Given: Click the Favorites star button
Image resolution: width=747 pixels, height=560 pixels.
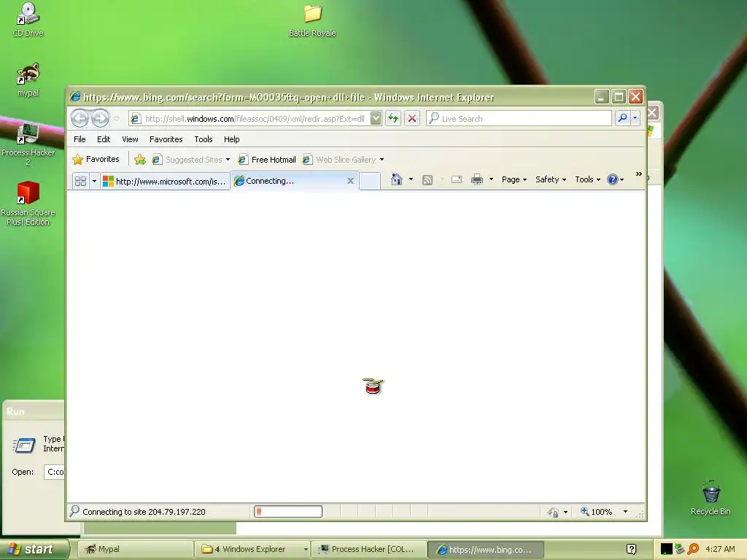Looking at the screenshot, I should tap(96, 159).
